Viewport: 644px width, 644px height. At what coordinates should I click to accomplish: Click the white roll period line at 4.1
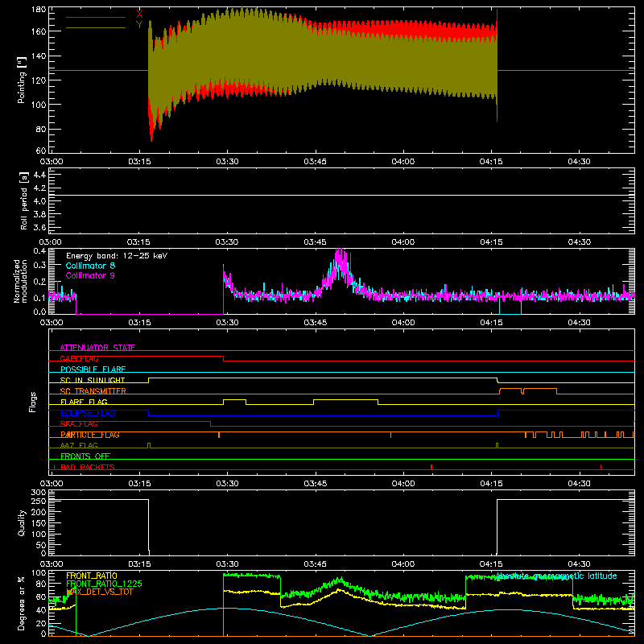[x=341, y=195]
